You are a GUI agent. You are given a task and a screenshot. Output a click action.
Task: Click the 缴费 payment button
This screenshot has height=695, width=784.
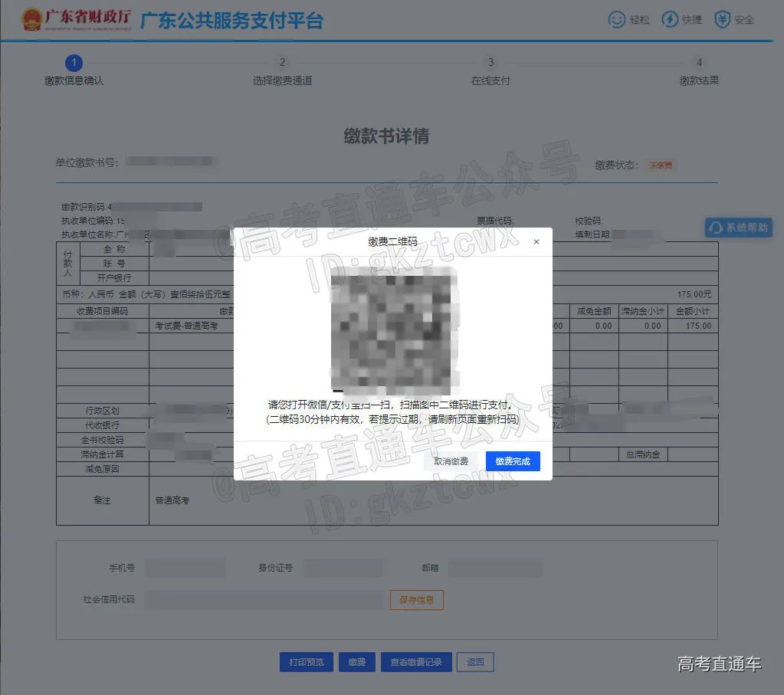pos(356,661)
